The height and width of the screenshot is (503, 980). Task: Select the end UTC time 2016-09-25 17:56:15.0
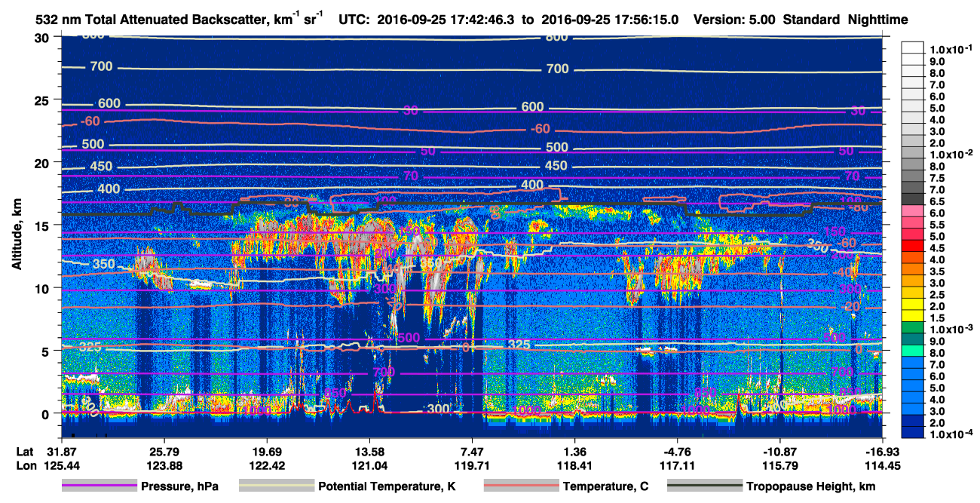coord(608,20)
